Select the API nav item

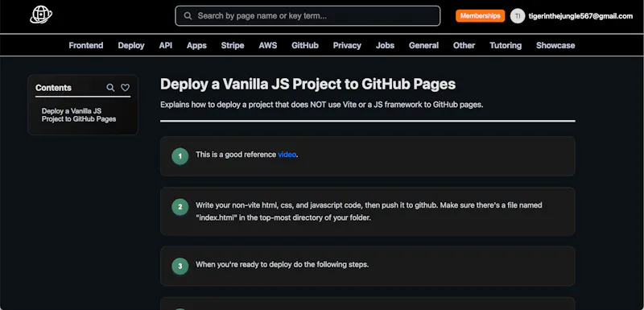[x=166, y=45]
